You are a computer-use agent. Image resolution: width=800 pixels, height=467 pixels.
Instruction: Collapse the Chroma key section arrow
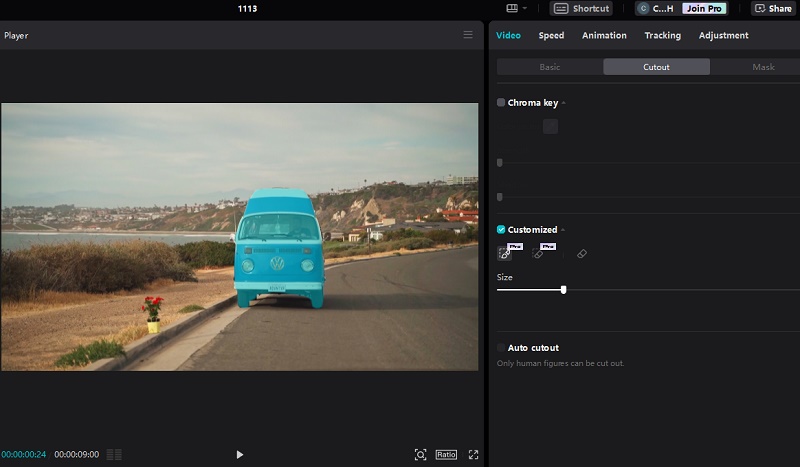564,103
